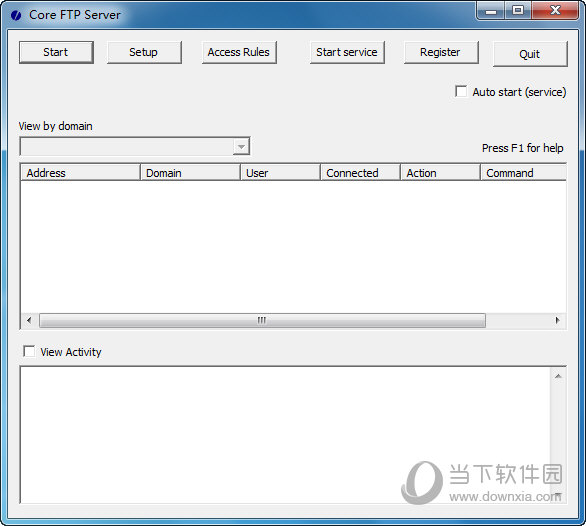Expand the View by domain dropdown
Screen dimensions: 586x526
point(241,147)
